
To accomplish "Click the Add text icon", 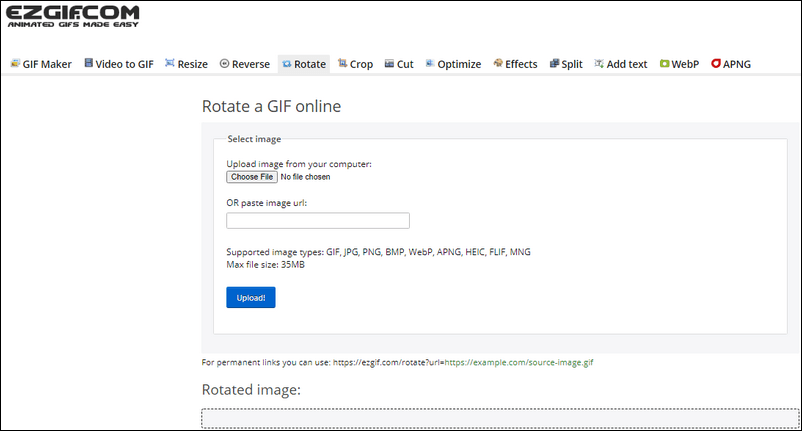I will (598, 63).
